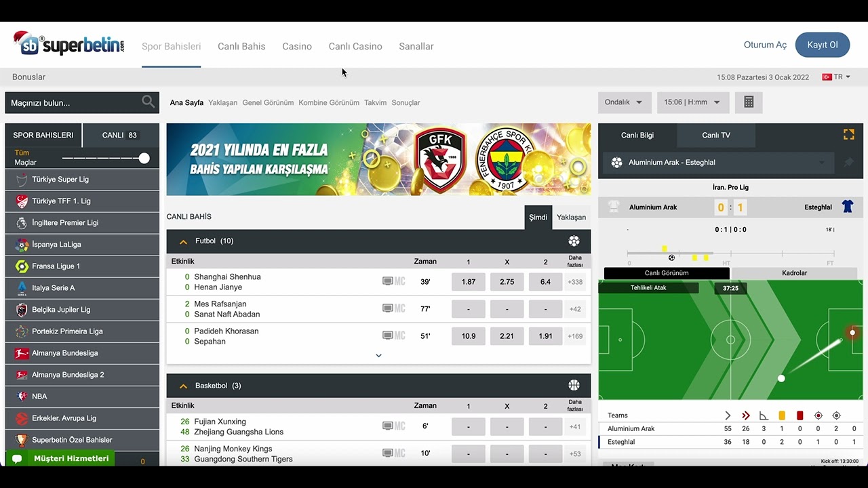The height and width of the screenshot is (488, 868).
Task: Click the match timeline progress bar
Action: 731,253
